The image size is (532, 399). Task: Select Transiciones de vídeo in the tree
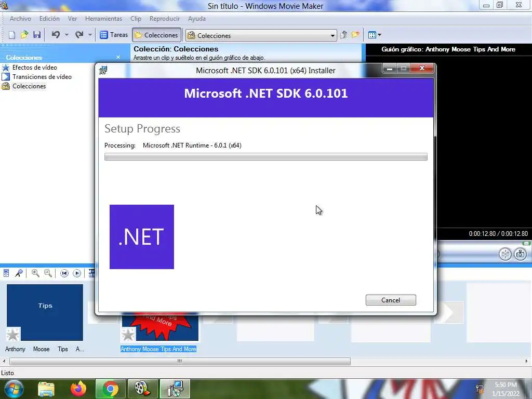(42, 77)
